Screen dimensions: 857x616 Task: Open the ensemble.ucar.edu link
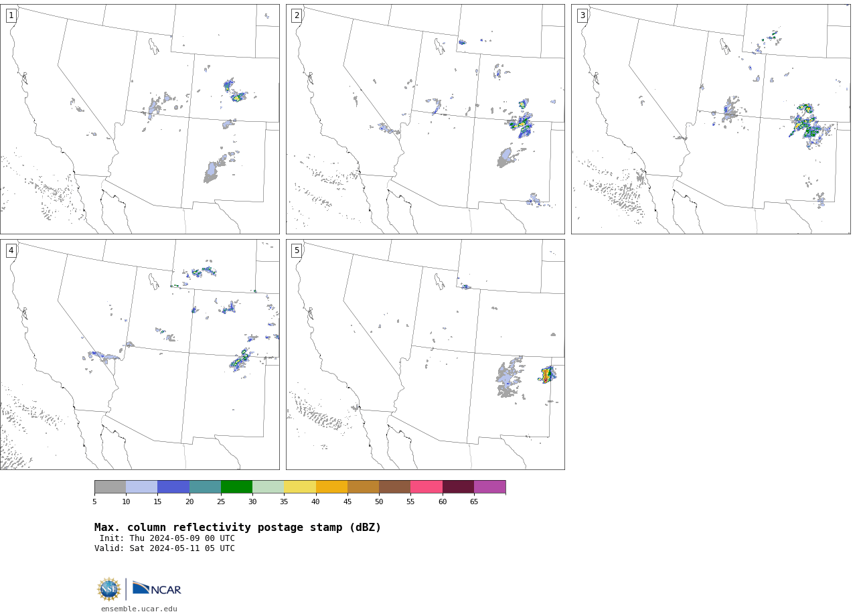139,609
